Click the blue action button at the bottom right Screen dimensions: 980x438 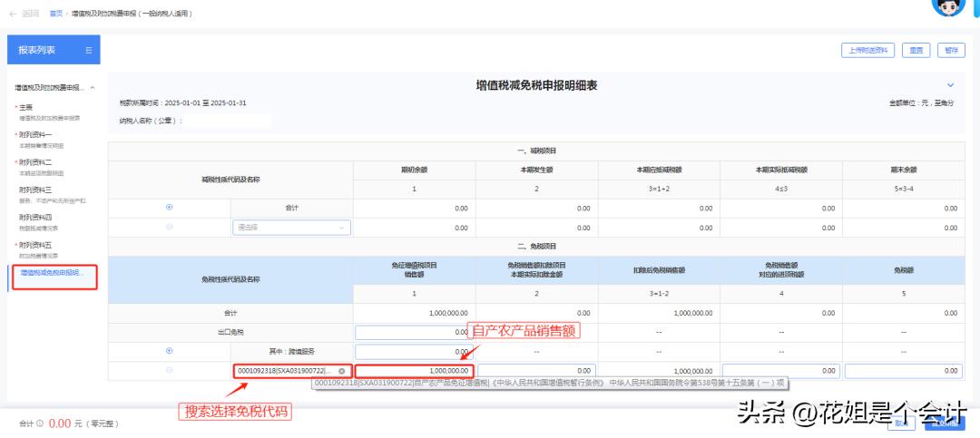(x=945, y=423)
